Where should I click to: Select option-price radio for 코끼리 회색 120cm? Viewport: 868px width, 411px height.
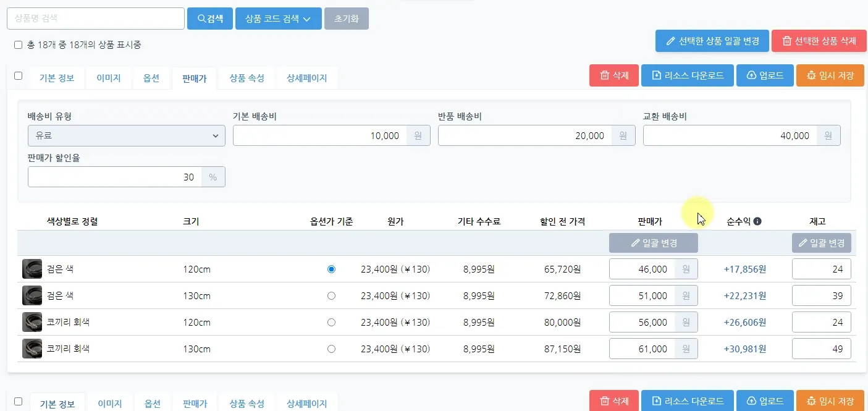point(331,323)
